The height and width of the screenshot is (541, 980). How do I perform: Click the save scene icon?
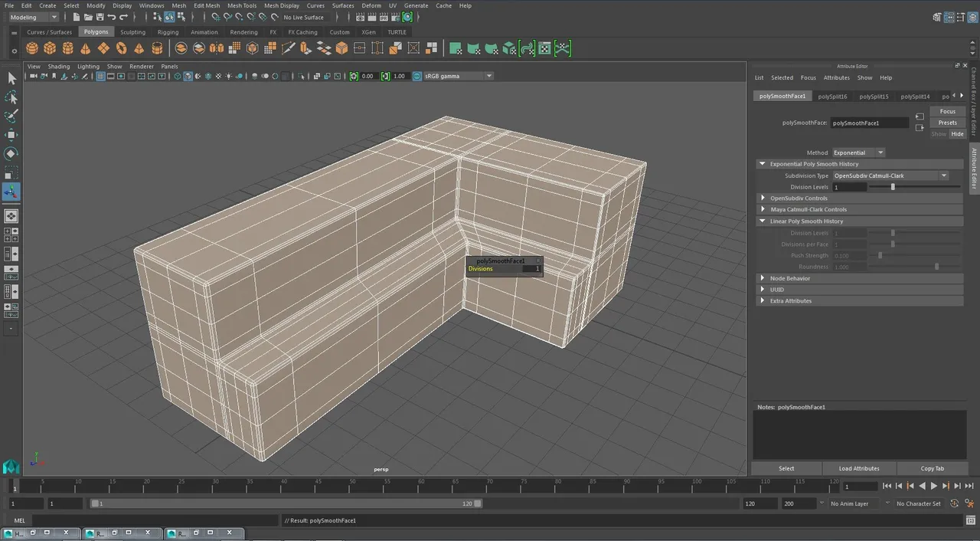pyautogui.click(x=100, y=17)
